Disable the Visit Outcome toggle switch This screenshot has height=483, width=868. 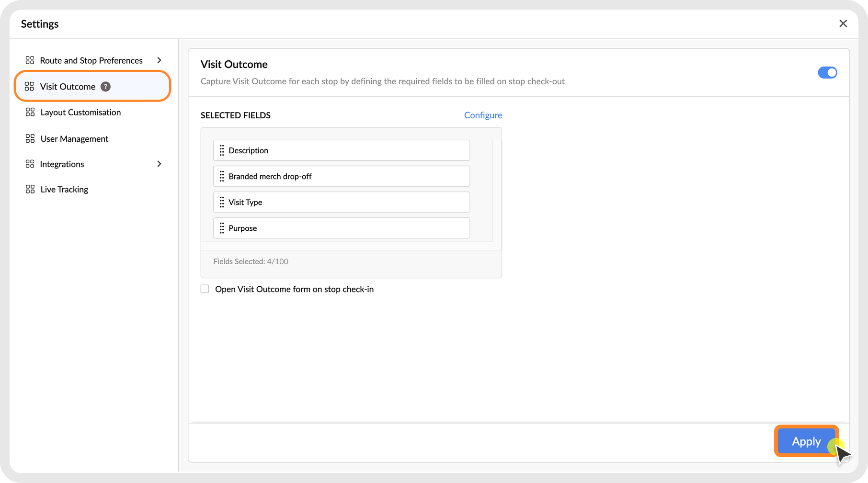[827, 73]
